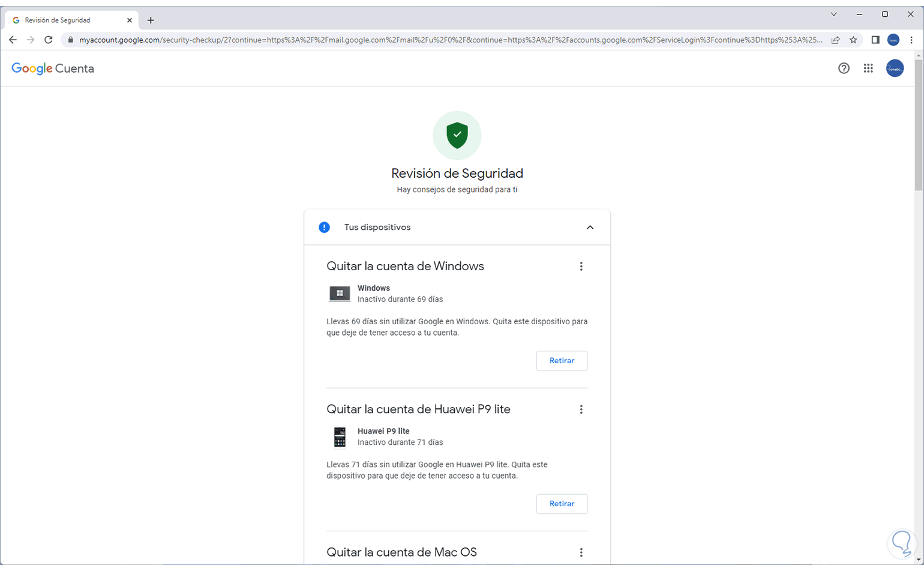Click the Huawei P9 lite phone thumbnail
The width and height of the screenshot is (924, 571).
pos(340,437)
